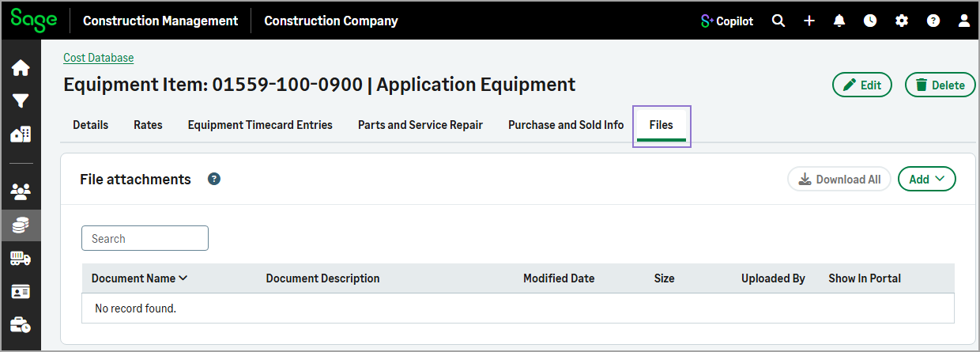Open the briefcase clock icon in sidebar

[21, 325]
